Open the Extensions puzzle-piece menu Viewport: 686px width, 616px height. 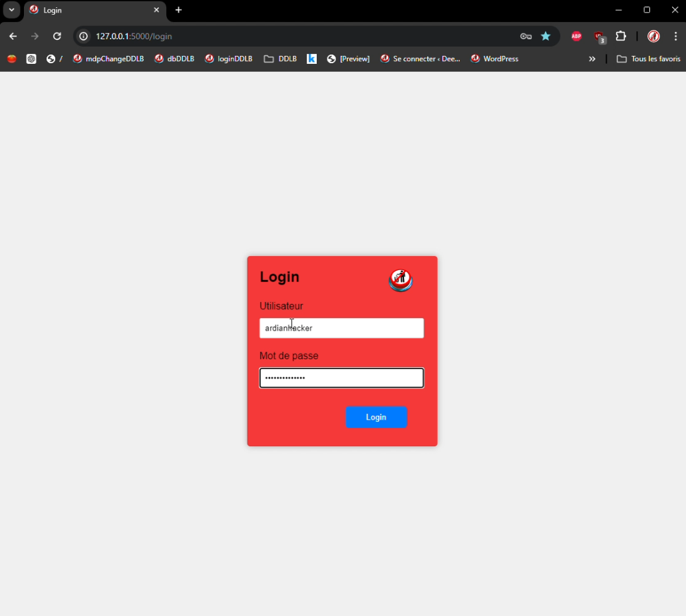click(621, 37)
